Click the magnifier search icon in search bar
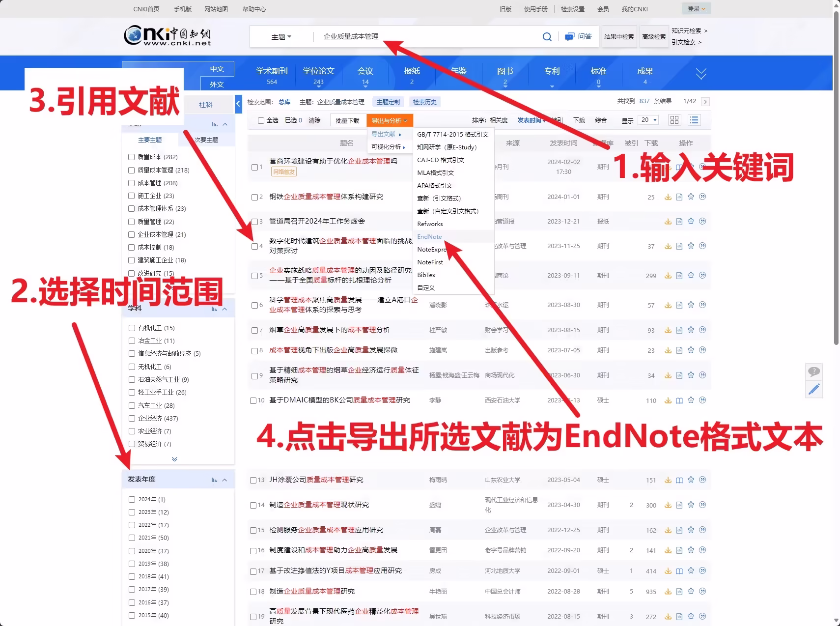This screenshot has height=626, width=840. 547,37
